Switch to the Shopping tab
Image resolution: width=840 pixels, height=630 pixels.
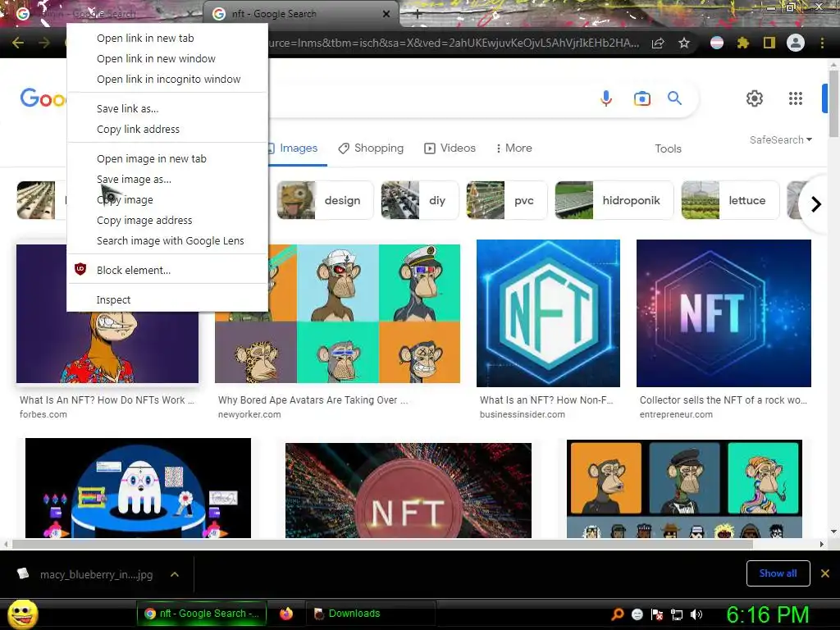(371, 148)
